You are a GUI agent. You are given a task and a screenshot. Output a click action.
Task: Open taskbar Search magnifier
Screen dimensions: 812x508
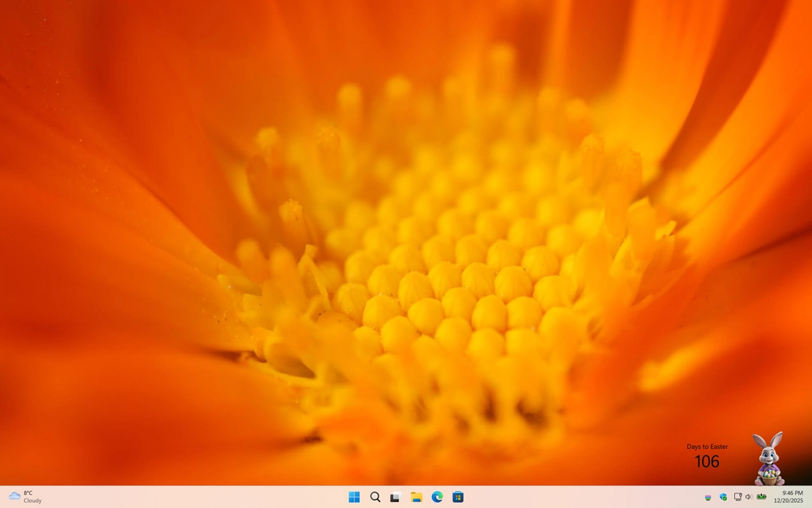pyautogui.click(x=375, y=497)
